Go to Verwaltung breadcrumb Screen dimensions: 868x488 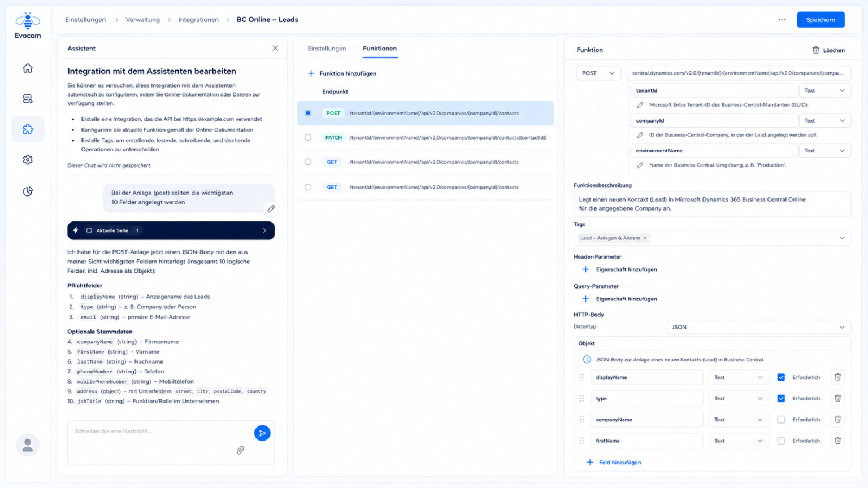click(x=142, y=20)
